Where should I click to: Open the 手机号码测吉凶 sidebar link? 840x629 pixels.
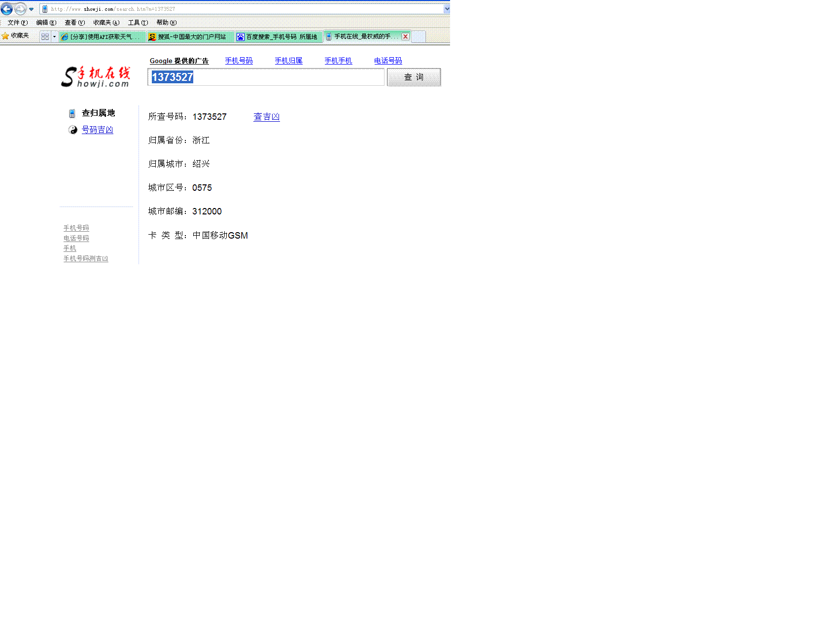(86, 259)
